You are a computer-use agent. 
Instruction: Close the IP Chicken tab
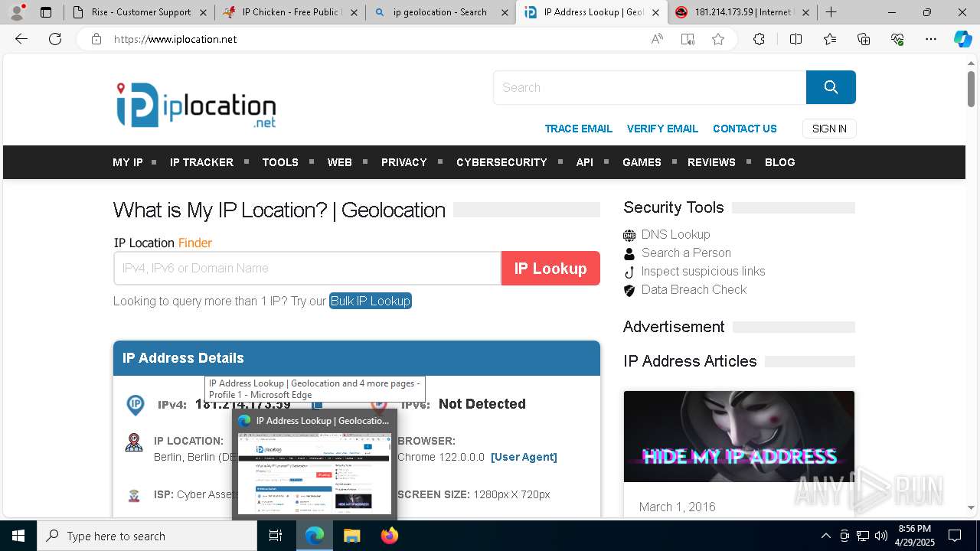354,12
